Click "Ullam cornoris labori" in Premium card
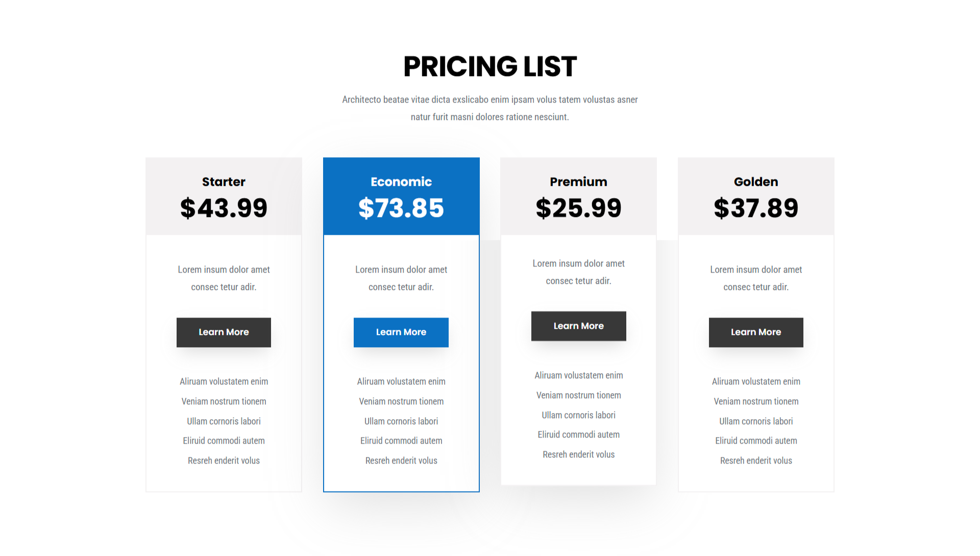 pyautogui.click(x=578, y=415)
